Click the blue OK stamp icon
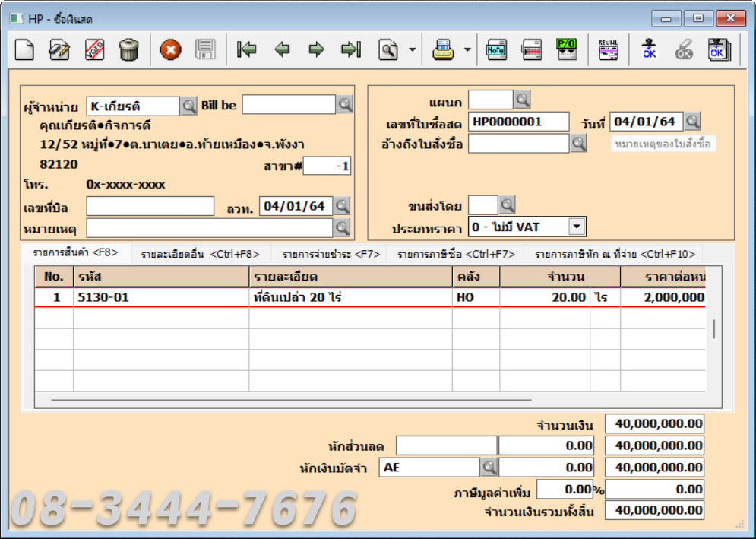The image size is (756, 539). tap(649, 49)
